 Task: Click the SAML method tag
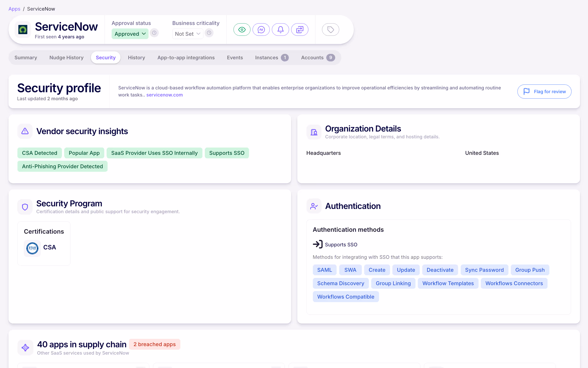[325, 270]
